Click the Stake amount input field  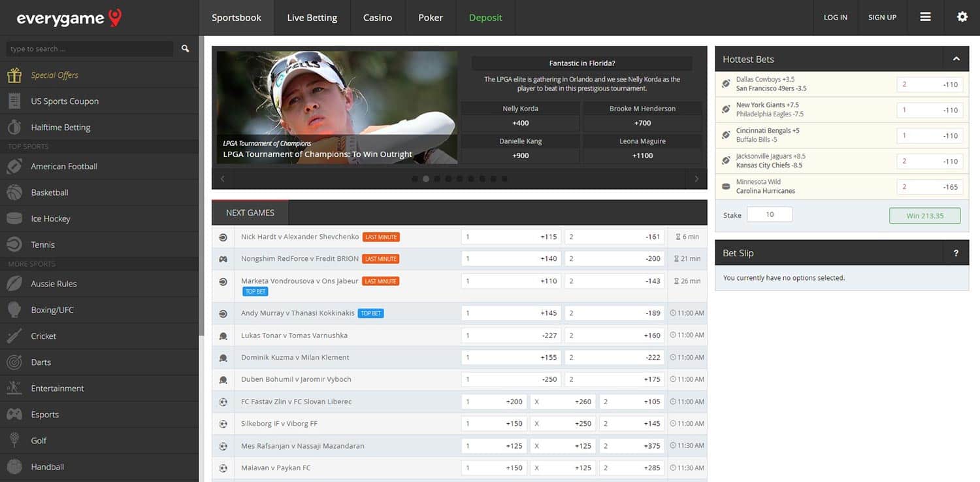click(x=770, y=215)
